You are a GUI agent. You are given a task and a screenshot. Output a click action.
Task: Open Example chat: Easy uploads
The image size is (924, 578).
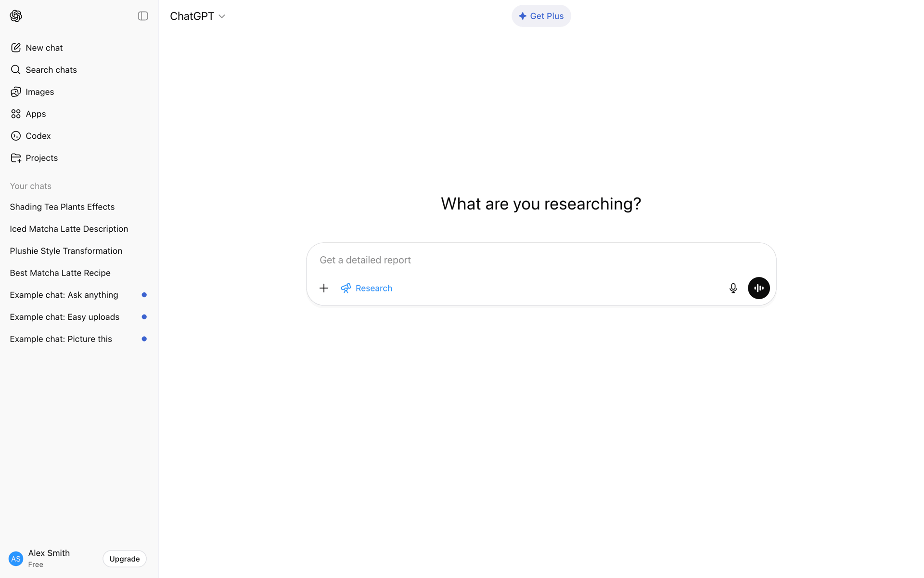pos(79,317)
